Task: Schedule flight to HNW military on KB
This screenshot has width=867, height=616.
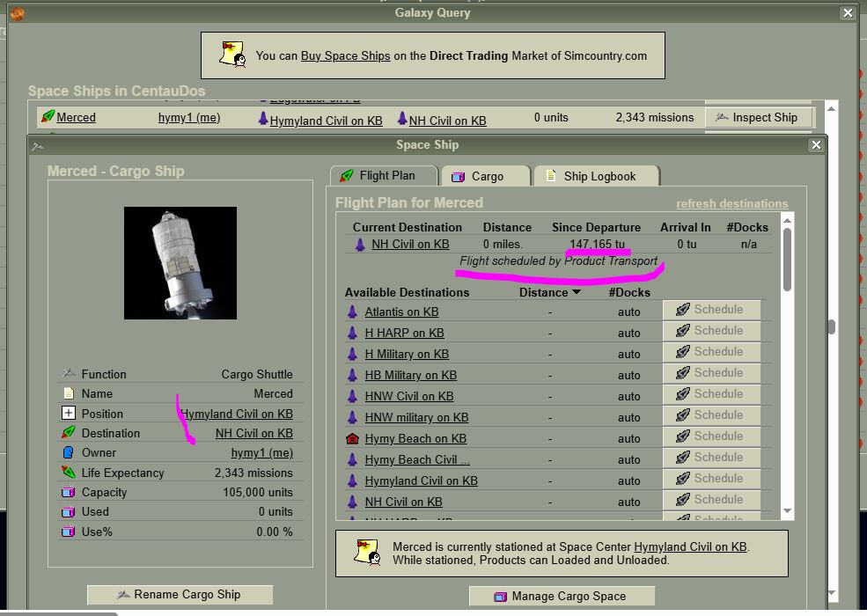Action: tap(711, 414)
